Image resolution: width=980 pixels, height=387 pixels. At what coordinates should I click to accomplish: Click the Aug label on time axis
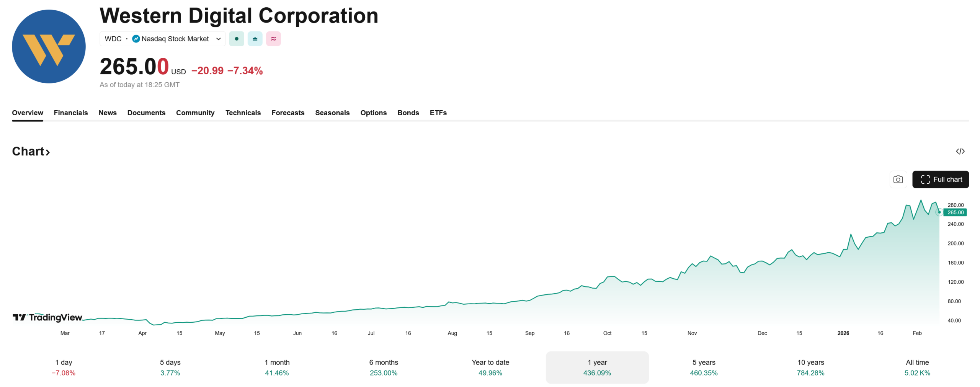coord(452,333)
